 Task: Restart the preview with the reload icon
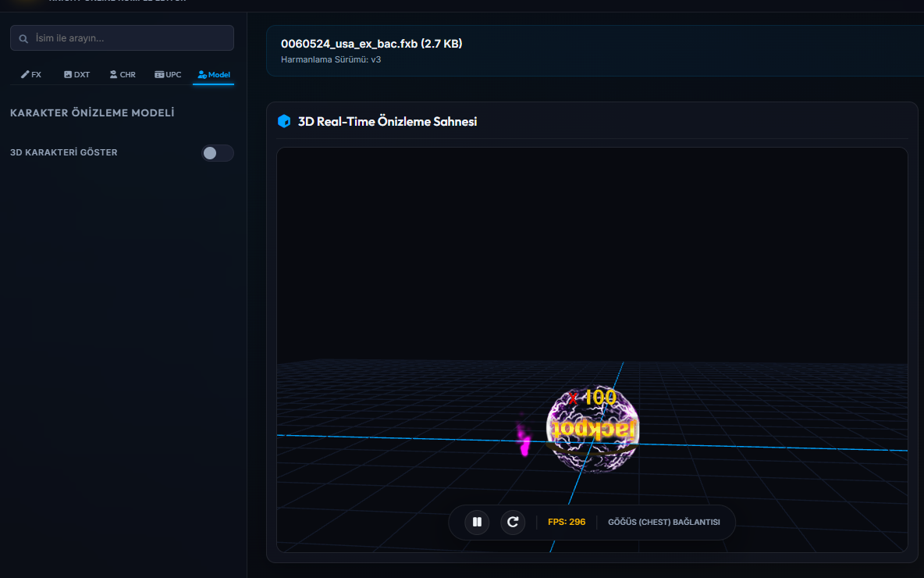click(513, 522)
